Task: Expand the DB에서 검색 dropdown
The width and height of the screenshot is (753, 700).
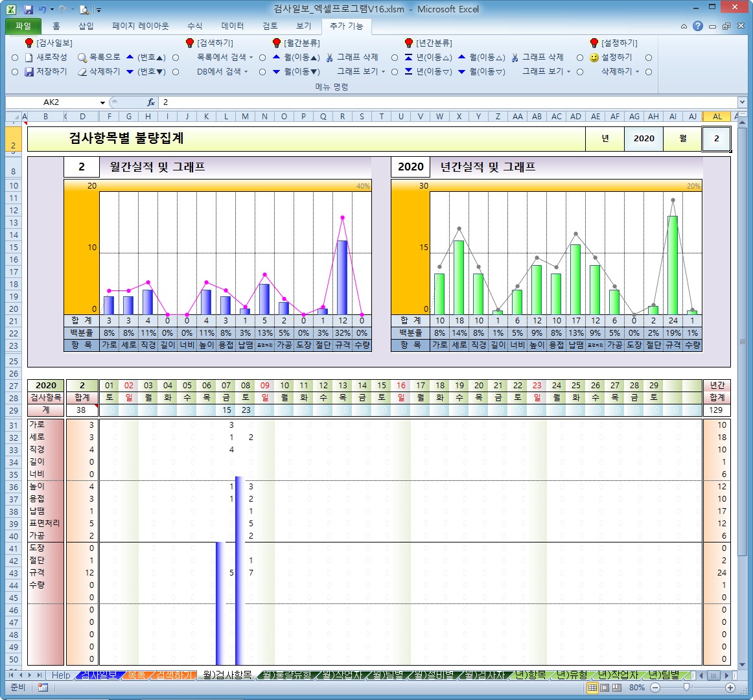Action: (222, 71)
